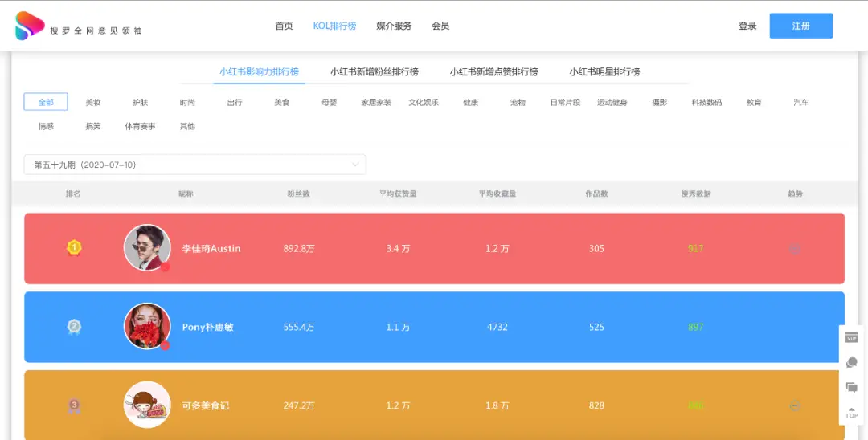This screenshot has width=868, height=440.
Task: Click works count 828
Action: [596, 405]
